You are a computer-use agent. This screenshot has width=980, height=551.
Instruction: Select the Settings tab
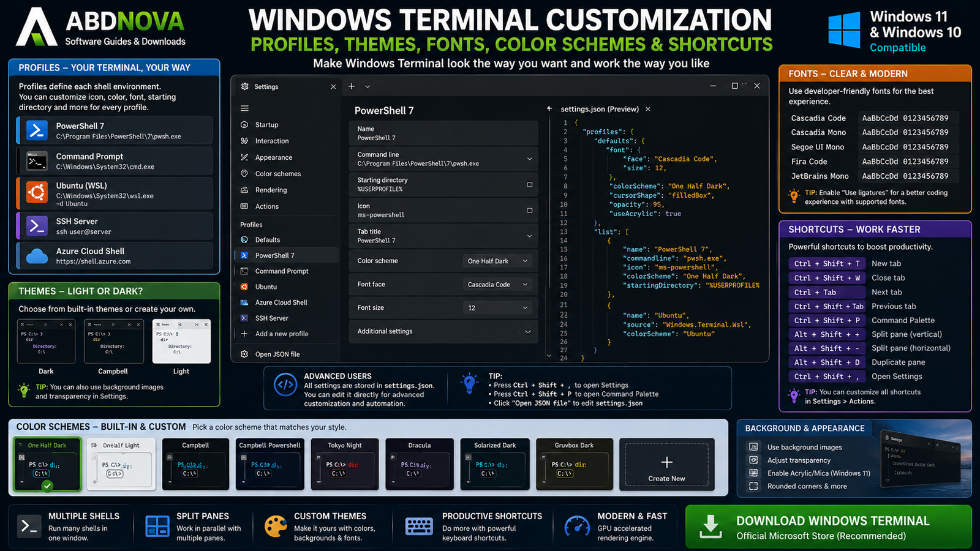[x=287, y=86]
